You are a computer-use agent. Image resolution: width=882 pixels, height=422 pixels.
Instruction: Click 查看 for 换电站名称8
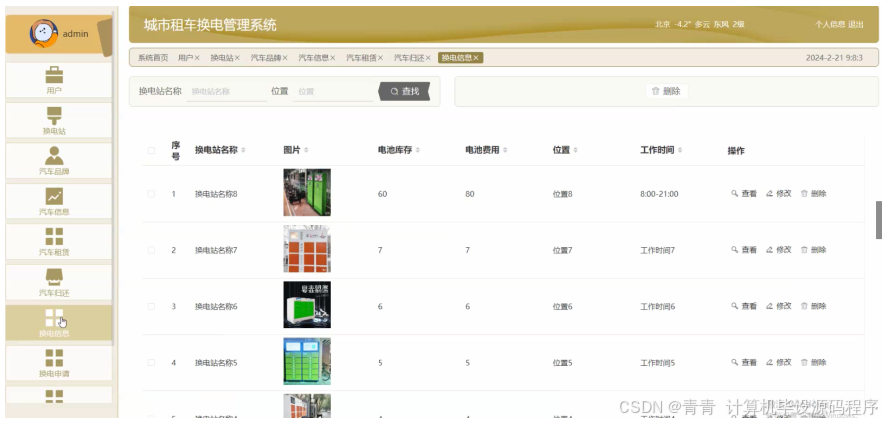(744, 194)
